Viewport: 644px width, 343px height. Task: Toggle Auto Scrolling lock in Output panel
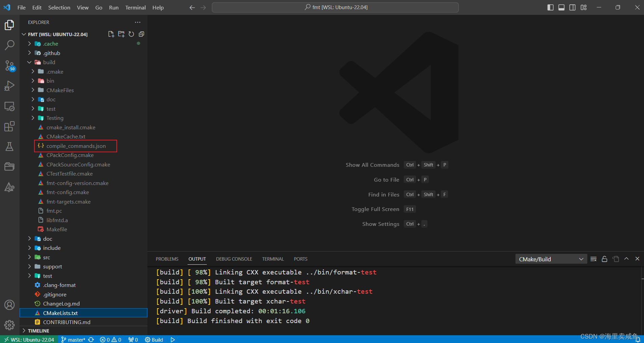(x=604, y=259)
